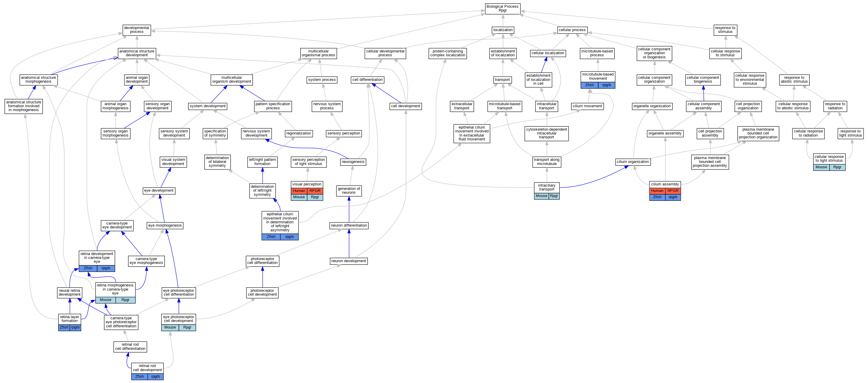This screenshot has width=868, height=383.
Task: Select cellular developmental process node
Action: (385, 53)
